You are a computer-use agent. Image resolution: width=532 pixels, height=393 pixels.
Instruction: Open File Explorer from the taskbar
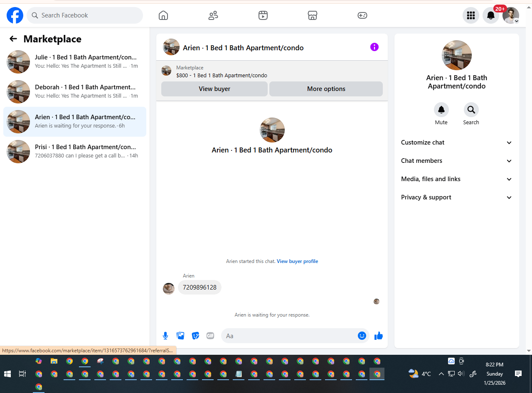point(54,361)
